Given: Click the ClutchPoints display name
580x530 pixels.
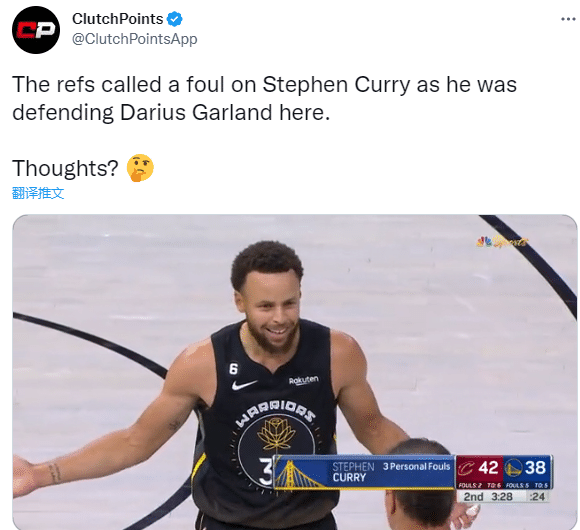Looking at the screenshot, I should (x=118, y=19).
